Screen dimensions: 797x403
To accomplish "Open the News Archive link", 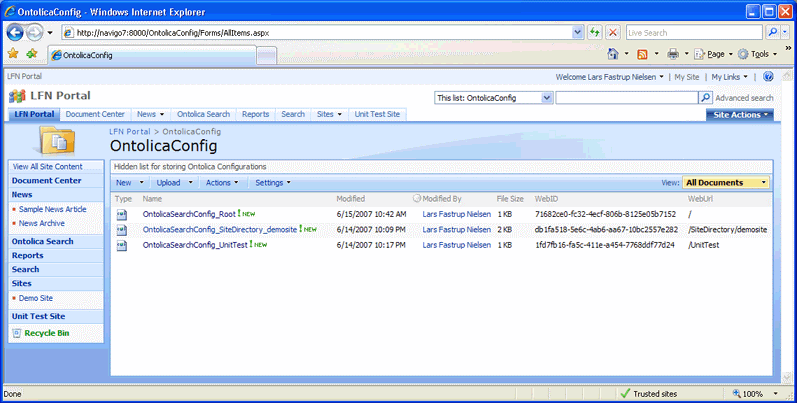I will click(42, 223).
